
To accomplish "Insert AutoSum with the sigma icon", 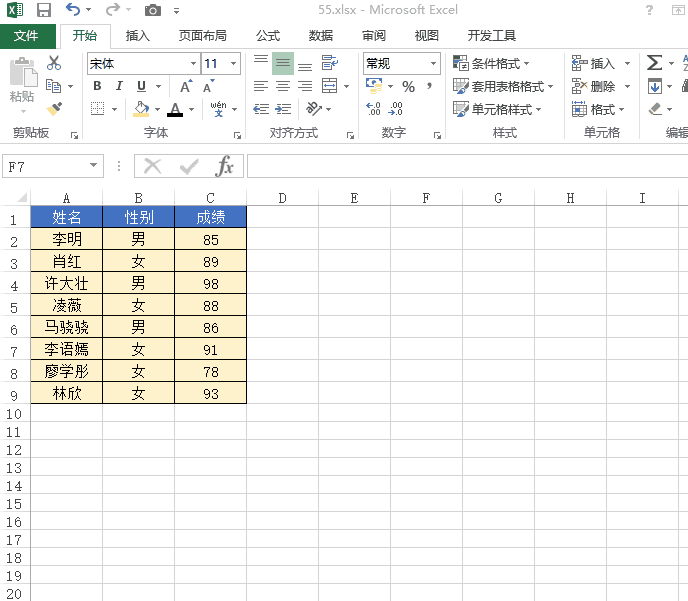I will 654,63.
